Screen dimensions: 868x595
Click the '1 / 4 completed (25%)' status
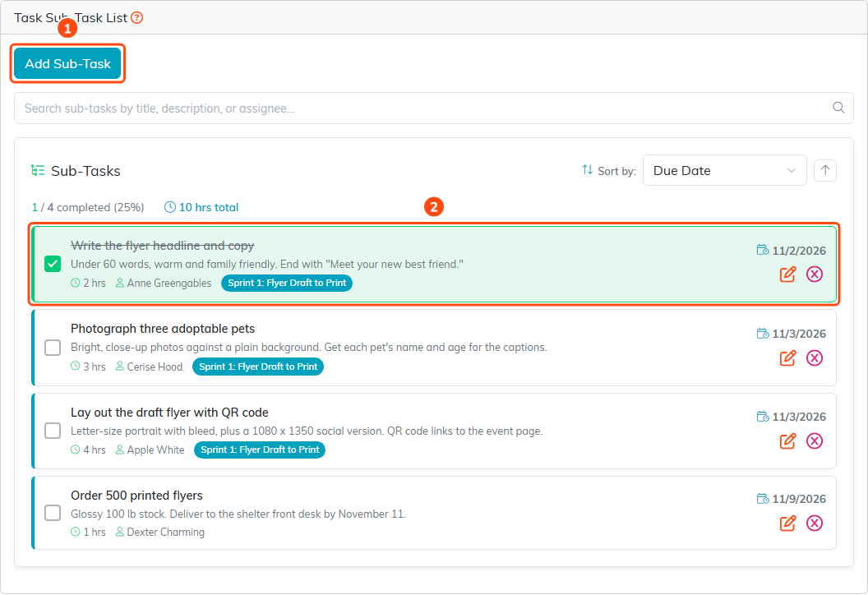point(88,207)
